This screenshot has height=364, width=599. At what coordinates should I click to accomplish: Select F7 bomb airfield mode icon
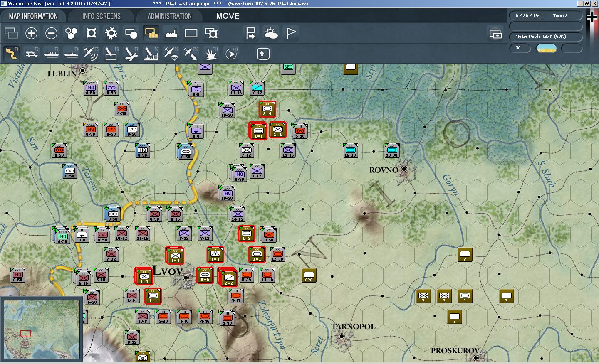pyautogui.click(x=131, y=54)
